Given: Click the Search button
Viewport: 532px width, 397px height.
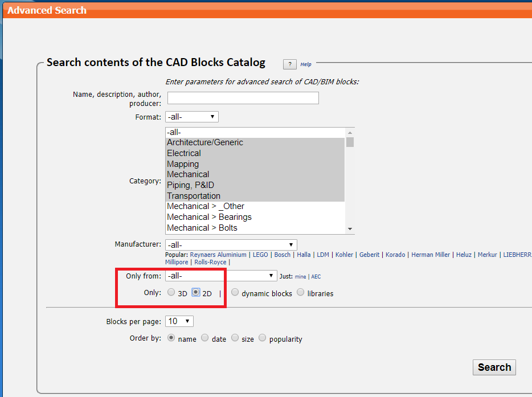Looking at the screenshot, I should [x=494, y=367].
